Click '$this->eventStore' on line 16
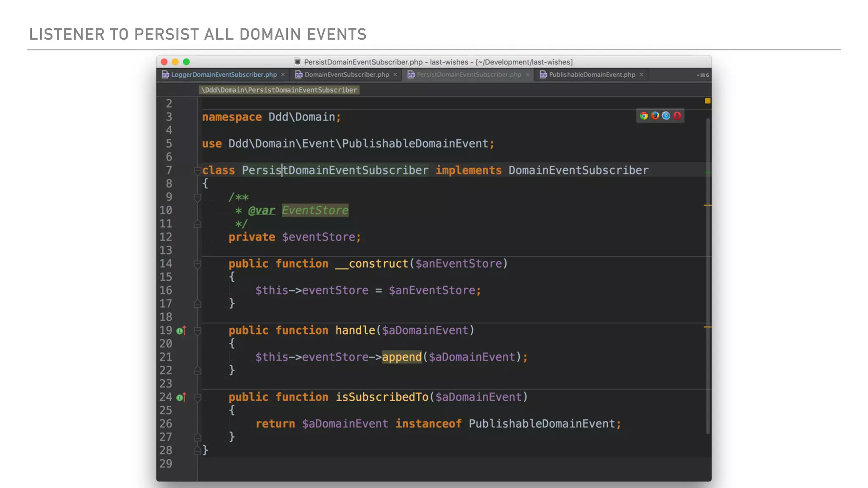Screen dimensions: 868x488 [312, 290]
